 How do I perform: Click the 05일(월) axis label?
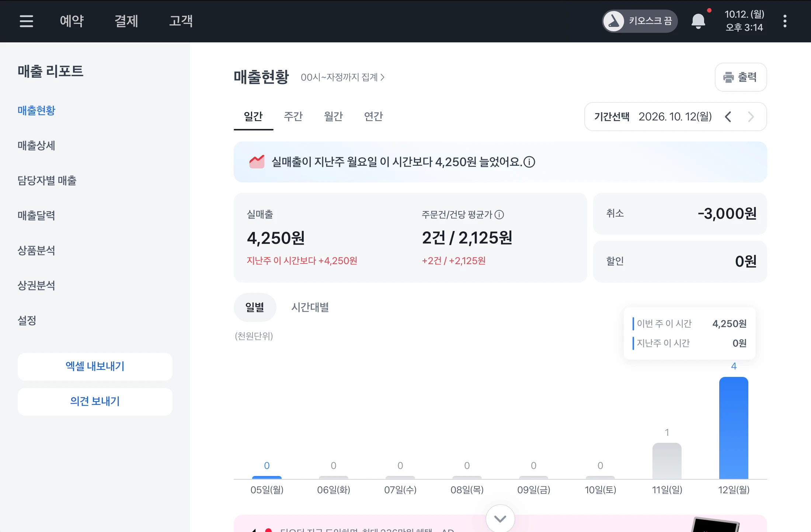267,490
